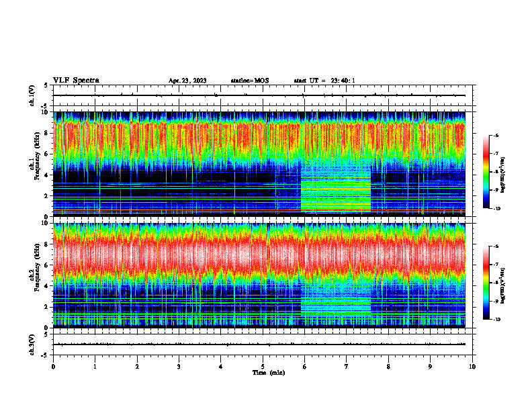Click the "ch.3(V)" waveform axis label
Screen dimensions: 532x411
pos(32,345)
